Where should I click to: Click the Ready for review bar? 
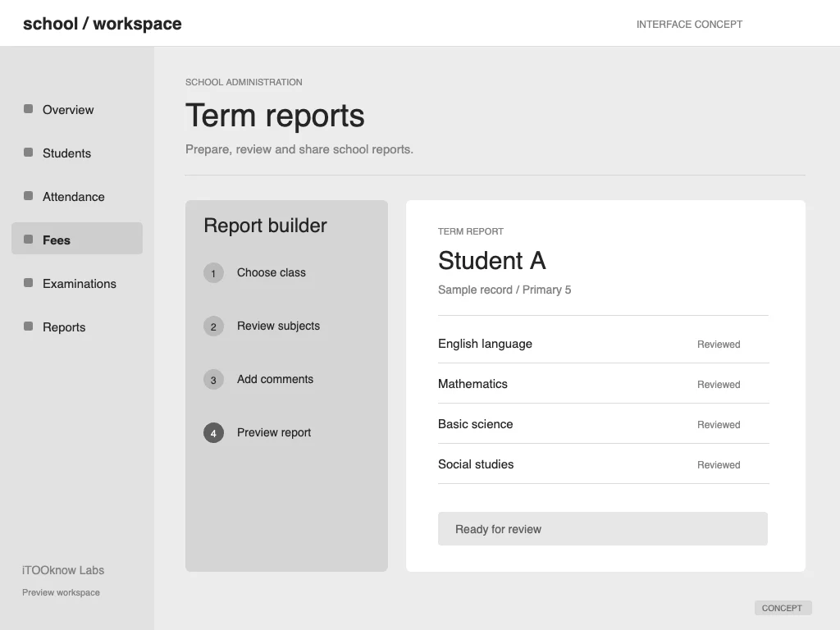tap(603, 529)
